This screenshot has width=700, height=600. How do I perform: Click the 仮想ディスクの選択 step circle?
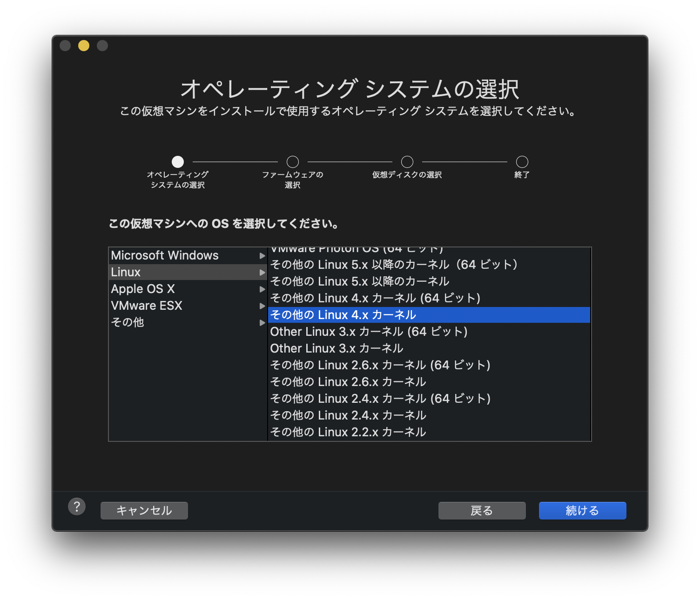pyautogui.click(x=407, y=162)
